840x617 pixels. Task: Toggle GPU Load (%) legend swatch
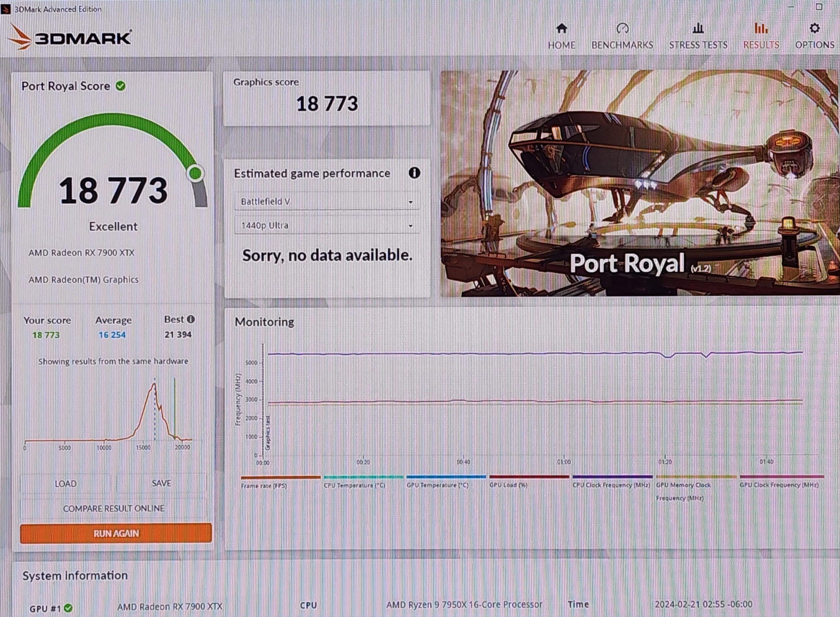point(529,477)
